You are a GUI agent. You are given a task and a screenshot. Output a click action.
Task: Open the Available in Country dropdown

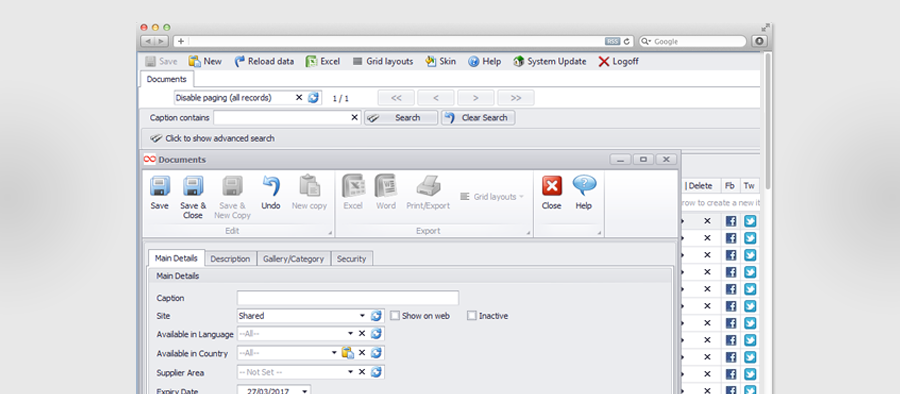[x=335, y=353]
